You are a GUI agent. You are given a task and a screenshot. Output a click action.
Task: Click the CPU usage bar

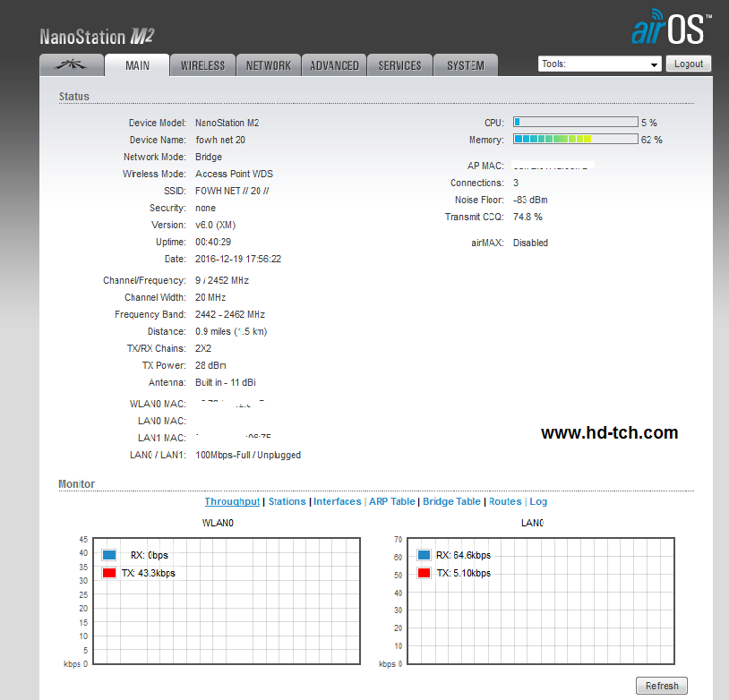click(575, 123)
